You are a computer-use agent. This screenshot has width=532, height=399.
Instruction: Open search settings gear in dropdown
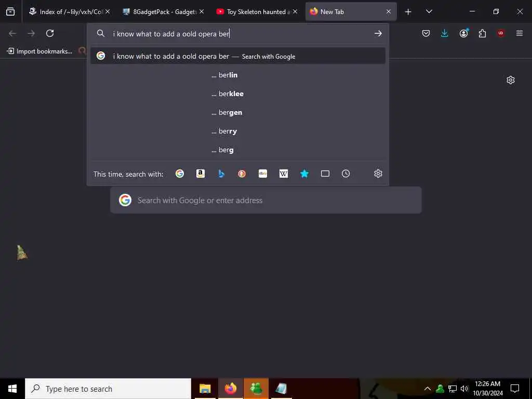coord(378,174)
